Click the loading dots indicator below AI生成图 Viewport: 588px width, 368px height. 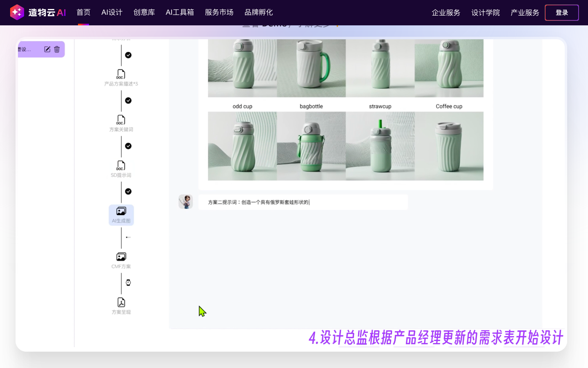(128, 237)
